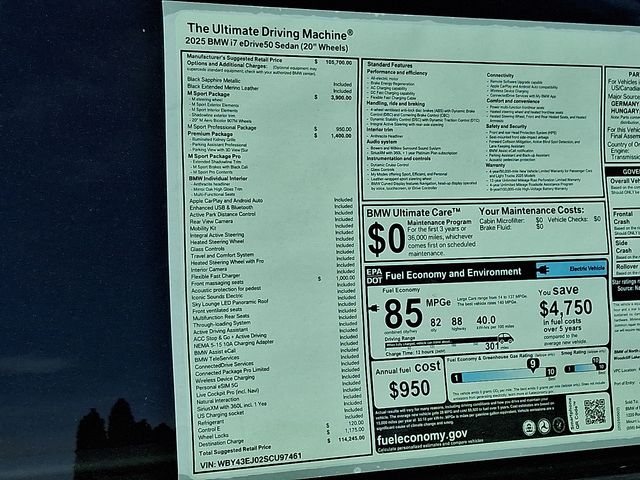Click 'Wheel Locks' row

[x=213, y=436]
